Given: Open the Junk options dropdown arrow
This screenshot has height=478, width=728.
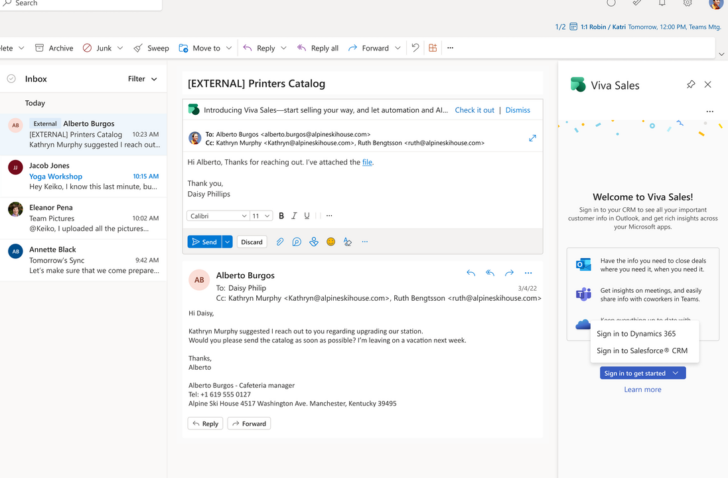Looking at the screenshot, I should pos(120,48).
